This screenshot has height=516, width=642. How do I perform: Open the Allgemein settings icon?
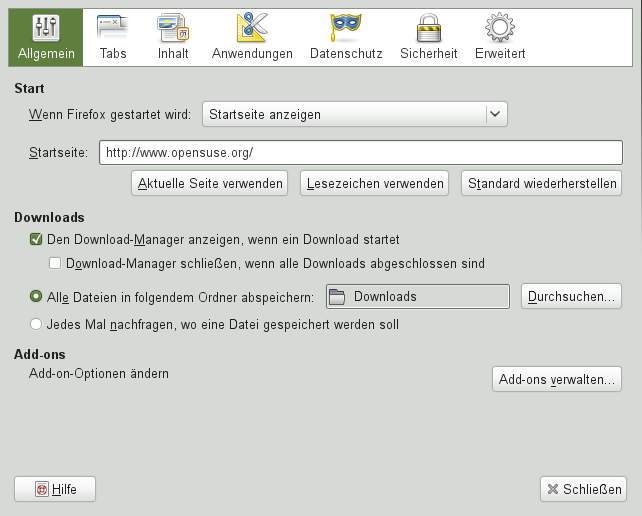click(x=44, y=28)
